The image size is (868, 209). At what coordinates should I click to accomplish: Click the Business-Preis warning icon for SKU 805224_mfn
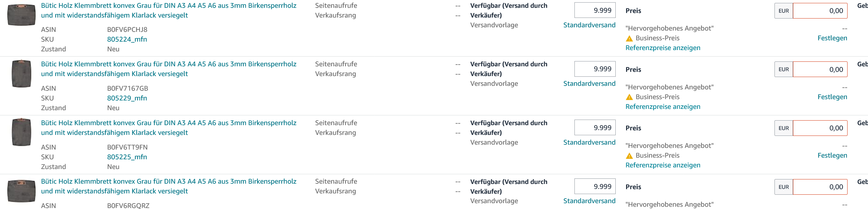click(x=629, y=38)
